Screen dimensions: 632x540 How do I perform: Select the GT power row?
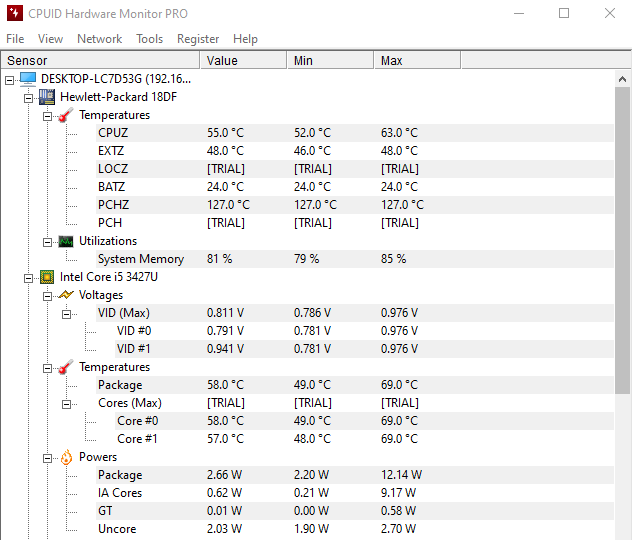pyautogui.click(x=355, y=511)
